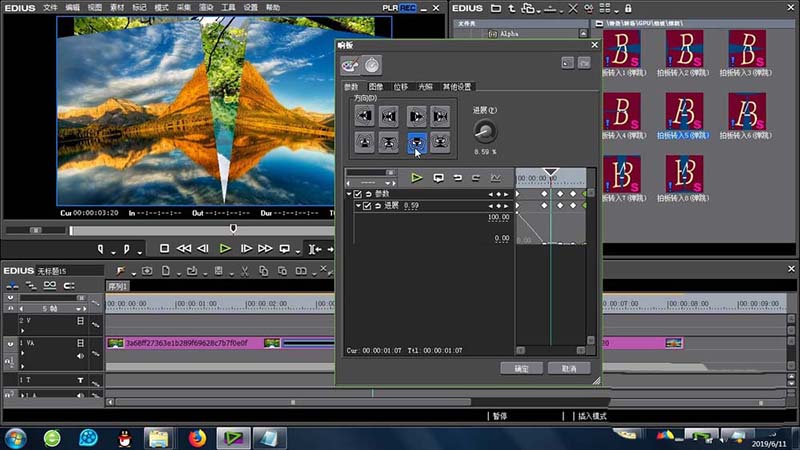Image resolution: width=800 pixels, height=450 pixels.
Task: Open the dropdown next to the Out point icon
Action: 139,252
